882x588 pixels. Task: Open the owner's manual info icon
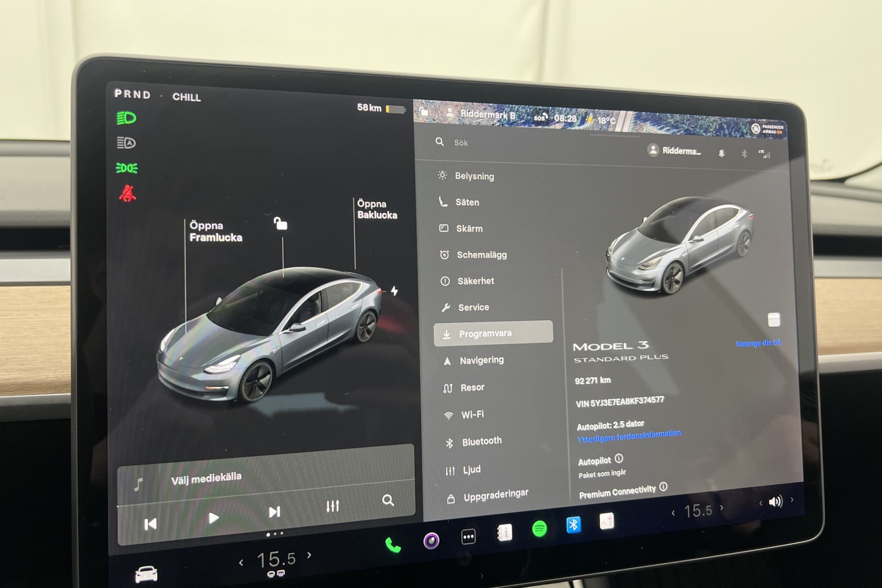[x=504, y=533]
